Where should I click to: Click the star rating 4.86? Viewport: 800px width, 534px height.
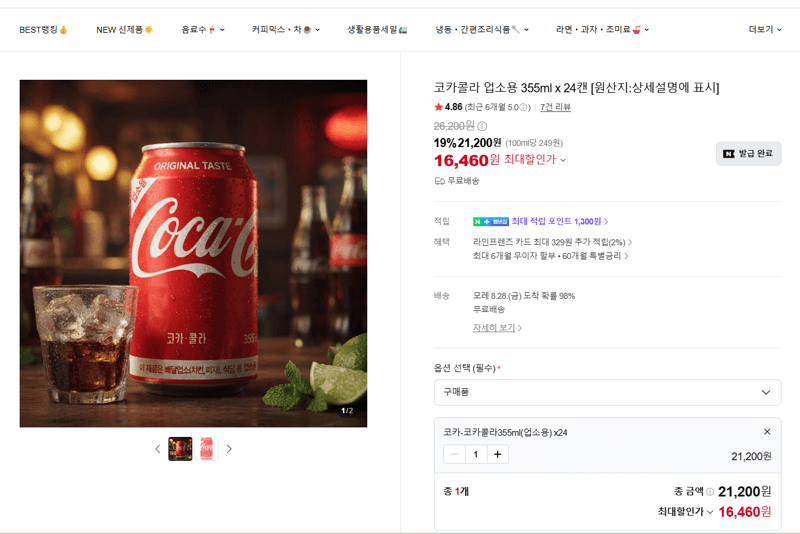(448, 107)
